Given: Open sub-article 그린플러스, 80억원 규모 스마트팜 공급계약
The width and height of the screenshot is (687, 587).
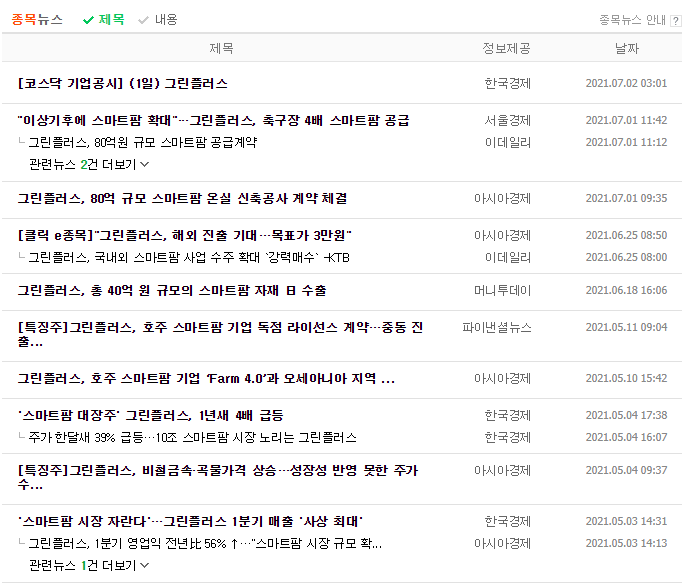Looking at the screenshot, I should click(143, 142).
